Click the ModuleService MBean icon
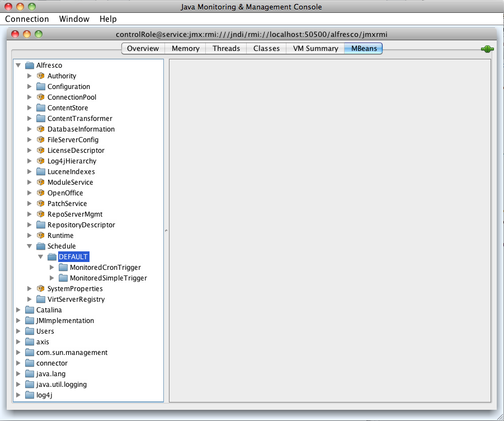 tap(40, 182)
